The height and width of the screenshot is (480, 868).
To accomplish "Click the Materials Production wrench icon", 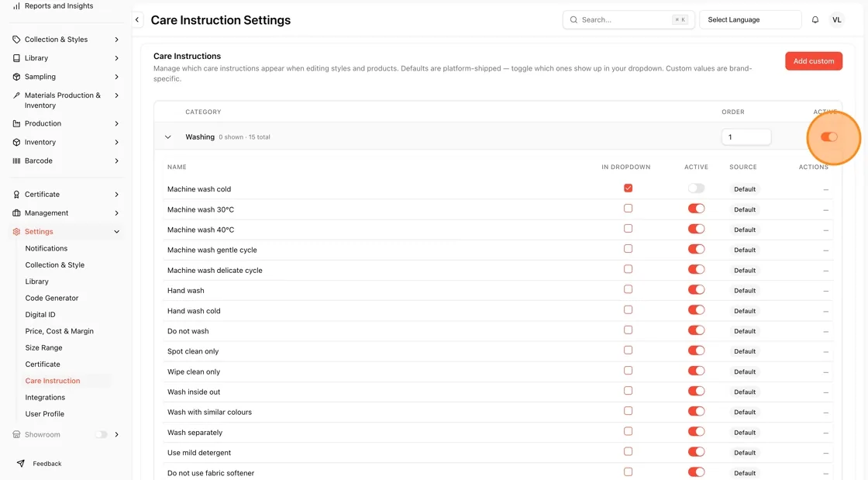I will pos(16,95).
